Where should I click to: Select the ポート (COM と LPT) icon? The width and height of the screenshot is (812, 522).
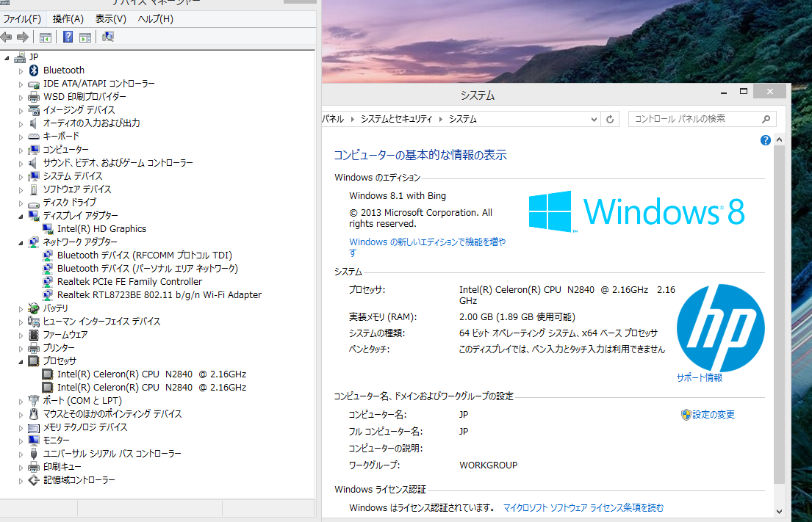click(x=34, y=400)
